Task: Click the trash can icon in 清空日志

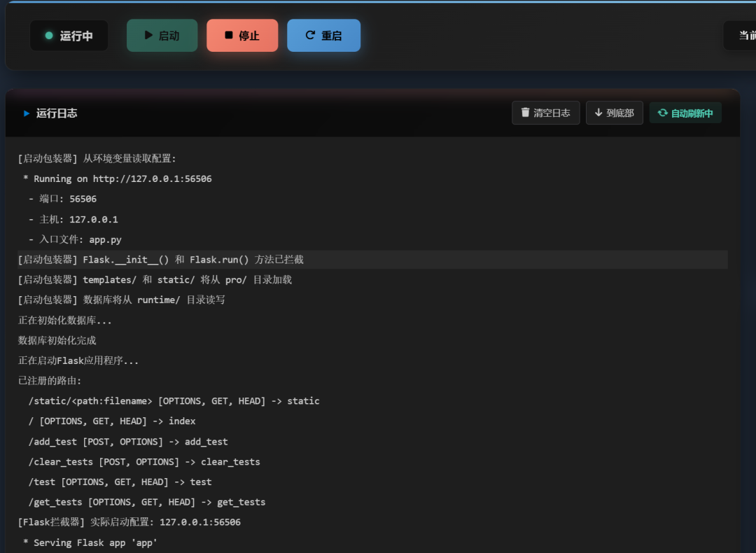Action: coord(526,112)
